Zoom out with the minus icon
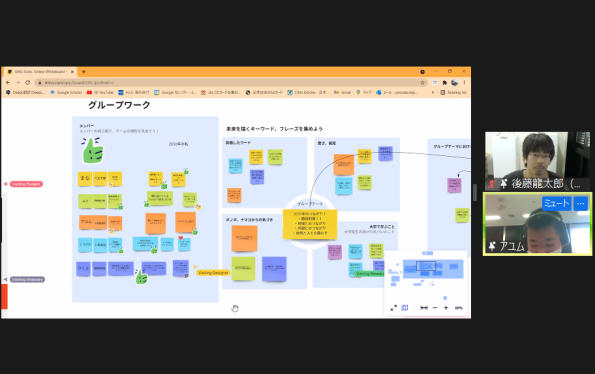This screenshot has width=595, height=374. pyautogui.click(x=435, y=308)
